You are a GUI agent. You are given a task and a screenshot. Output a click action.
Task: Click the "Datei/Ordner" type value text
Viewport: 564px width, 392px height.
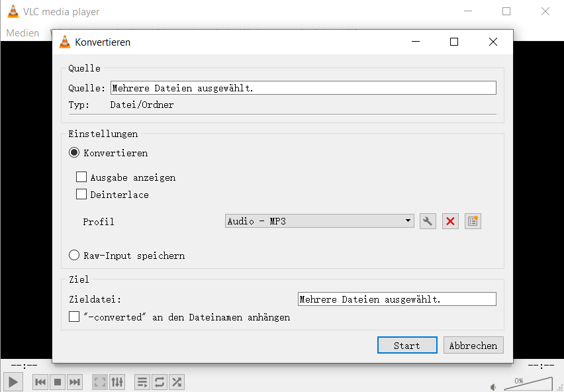(x=142, y=105)
